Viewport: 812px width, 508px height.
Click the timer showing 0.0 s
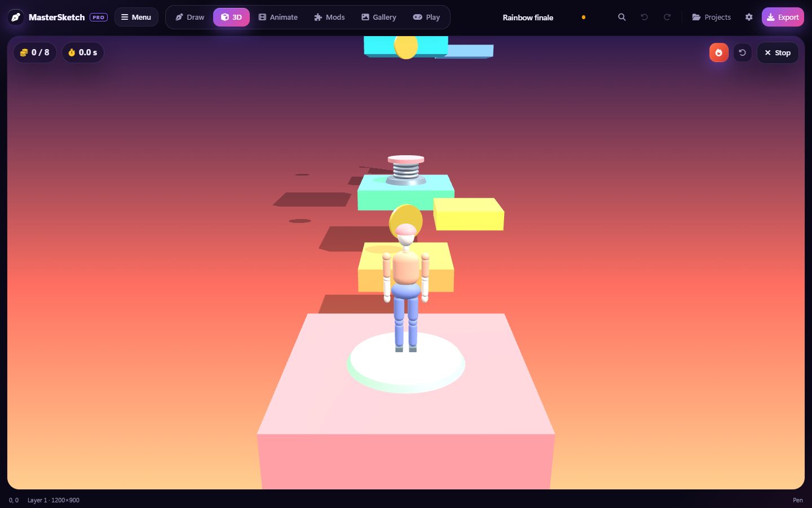pyautogui.click(x=83, y=52)
